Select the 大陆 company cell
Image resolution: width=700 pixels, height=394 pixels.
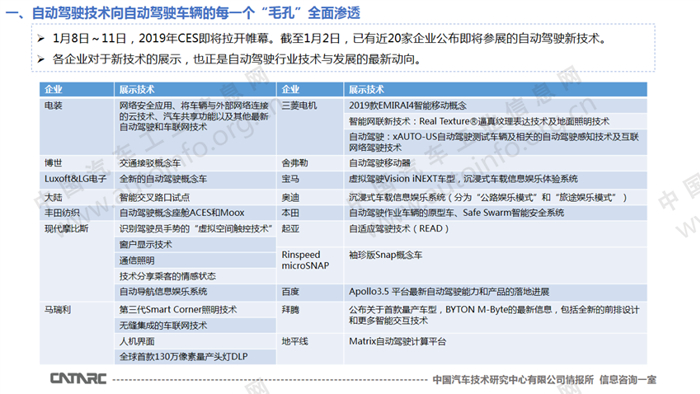(77, 197)
